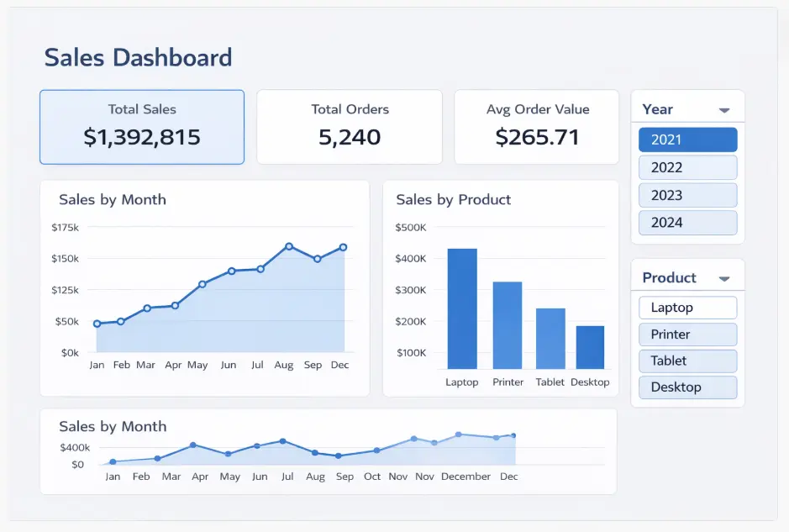The width and height of the screenshot is (789, 532).
Task: Click the 5,240 orders value
Action: coord(350,137)
